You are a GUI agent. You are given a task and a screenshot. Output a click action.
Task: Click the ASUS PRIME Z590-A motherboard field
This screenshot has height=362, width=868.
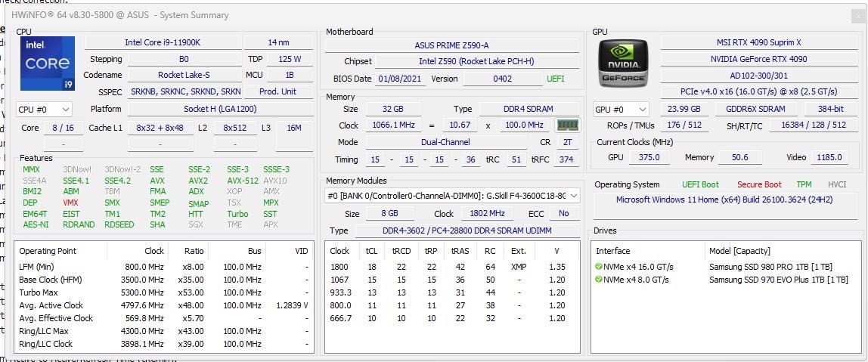[x=451, y=45]
